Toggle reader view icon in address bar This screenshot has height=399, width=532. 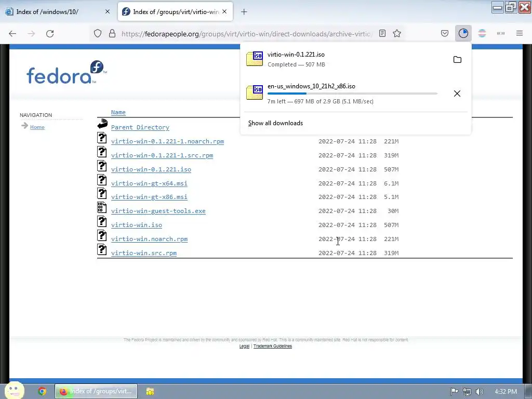[x=382, y=34]
